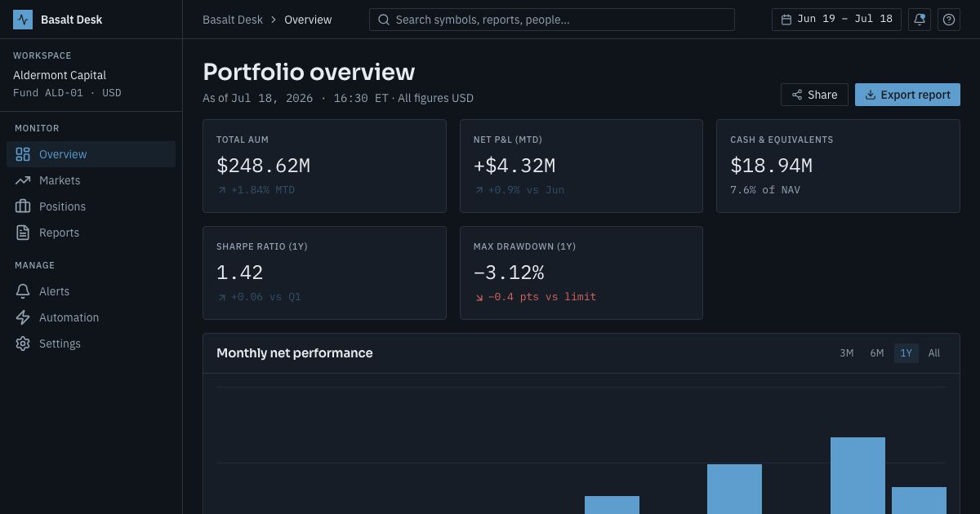The height and width of the screenshot is (514, 980).
Task: Click the red down-arrow under Max Drawdown
Action: (479, 297)
